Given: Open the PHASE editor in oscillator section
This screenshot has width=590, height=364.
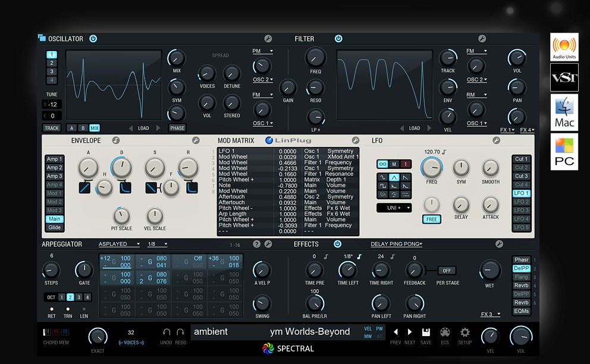Looking at the screenshot, I should click(x=178, y=128).
